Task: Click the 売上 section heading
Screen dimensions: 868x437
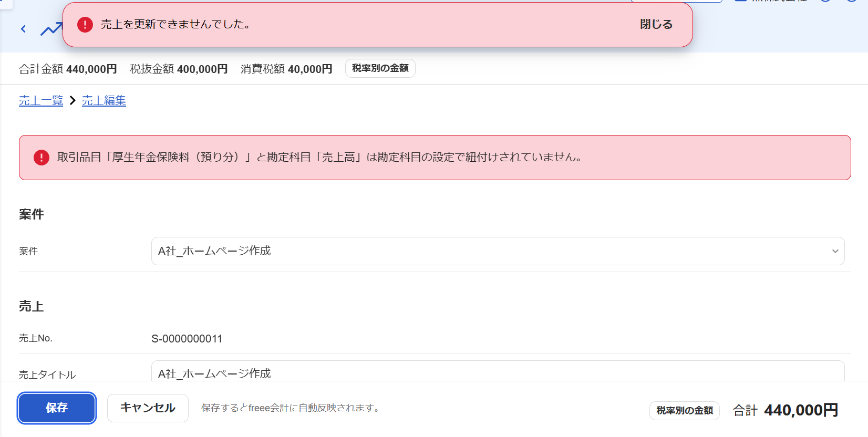Action: (32, 306)
